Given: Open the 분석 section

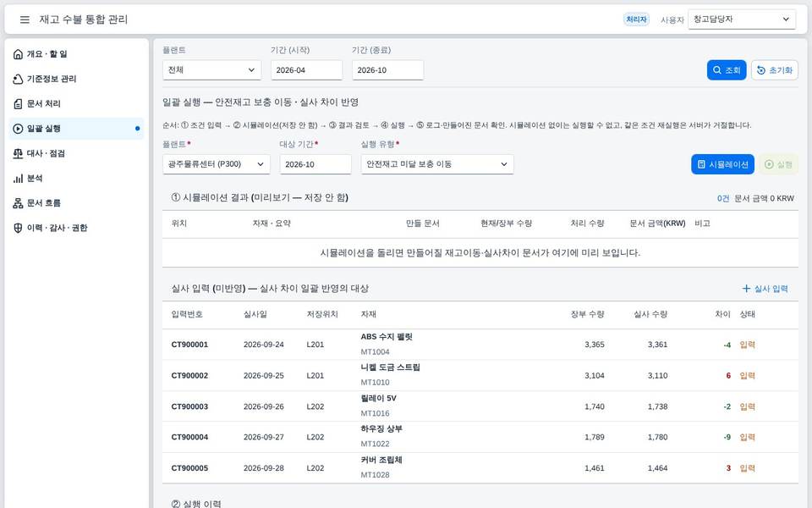Looking at the screenshot, I should point(77,179).
